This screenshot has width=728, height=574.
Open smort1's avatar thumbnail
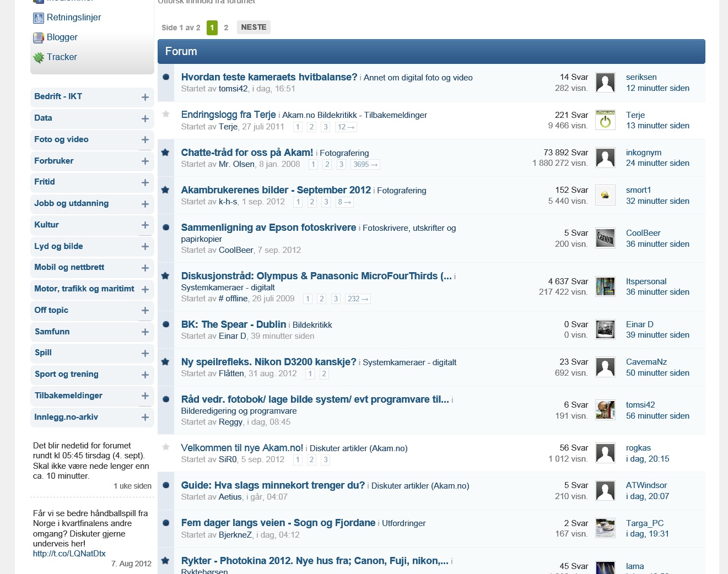point(605,195)
